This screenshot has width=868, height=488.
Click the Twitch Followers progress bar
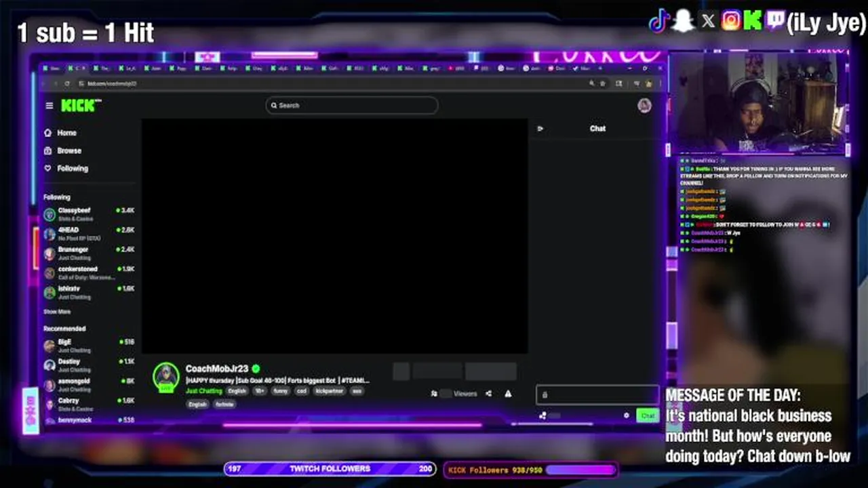pos(330,469)
